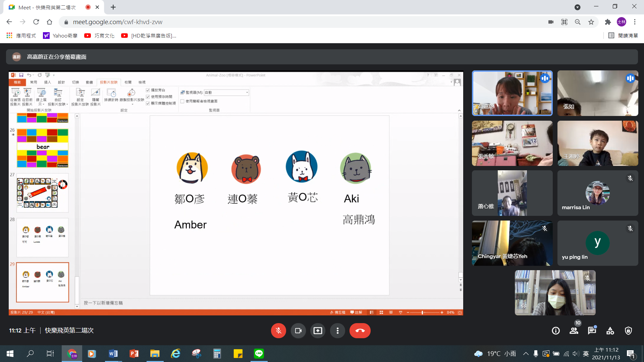
Task: Reload the Meet page
Action: click(x=36, y=22)
